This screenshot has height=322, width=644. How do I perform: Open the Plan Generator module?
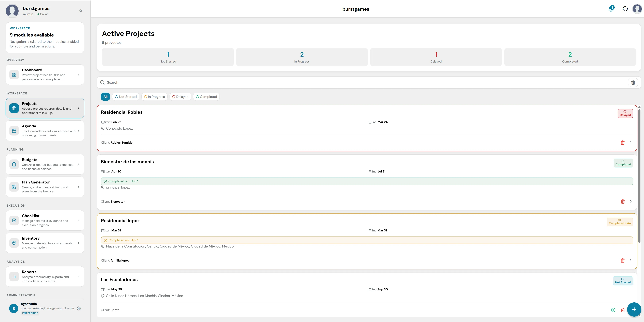[45, 187]
